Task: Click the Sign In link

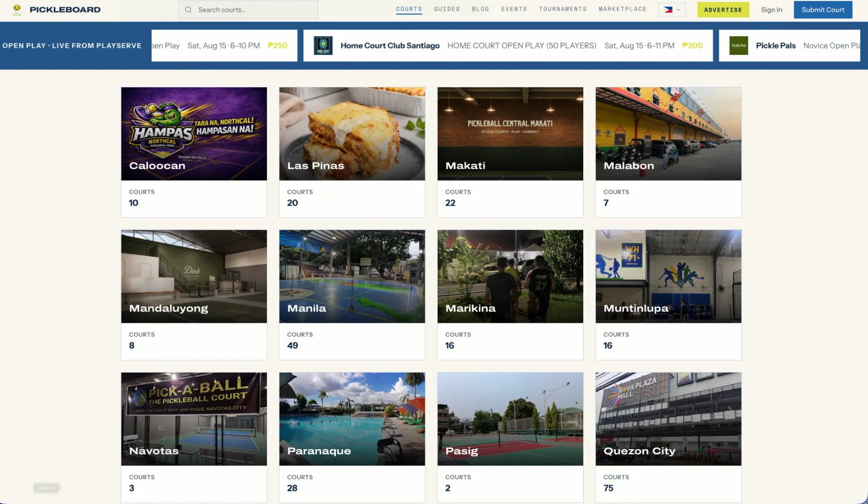Action: pos(771,10)
